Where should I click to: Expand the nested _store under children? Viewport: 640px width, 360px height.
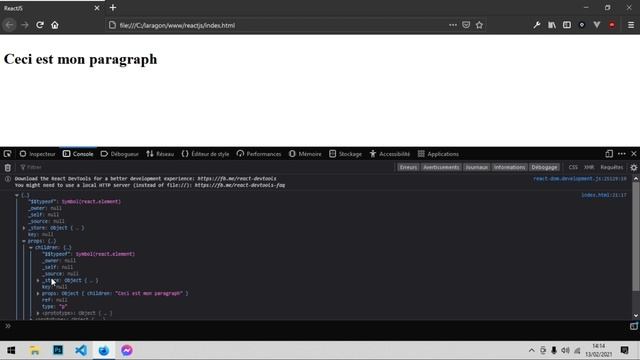pyautogui.click(x=38, y=280)
